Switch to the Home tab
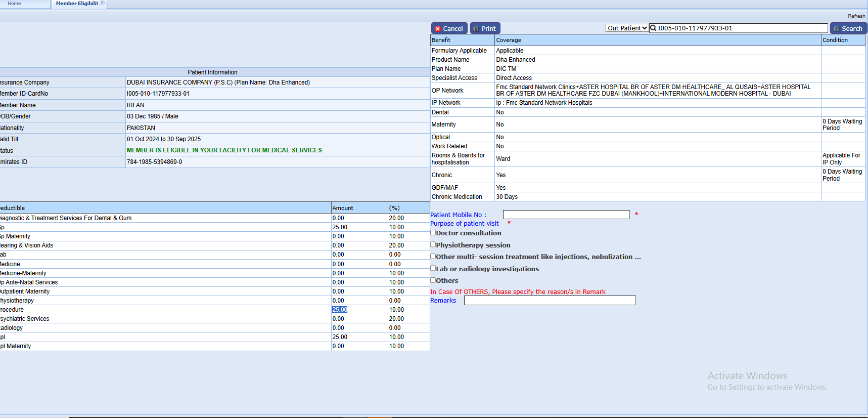Viewport: 868px width, 418px height. (x=14, y=4)
